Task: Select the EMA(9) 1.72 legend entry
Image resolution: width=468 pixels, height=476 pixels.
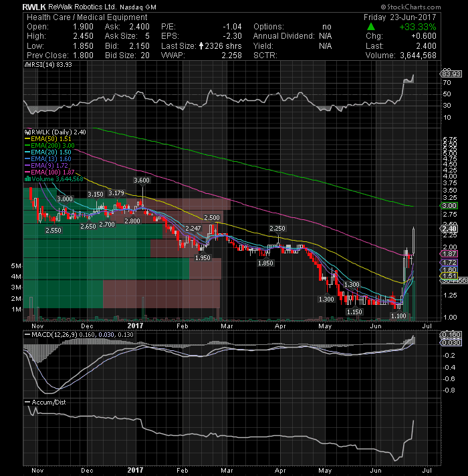Action: tap(47, 165)
